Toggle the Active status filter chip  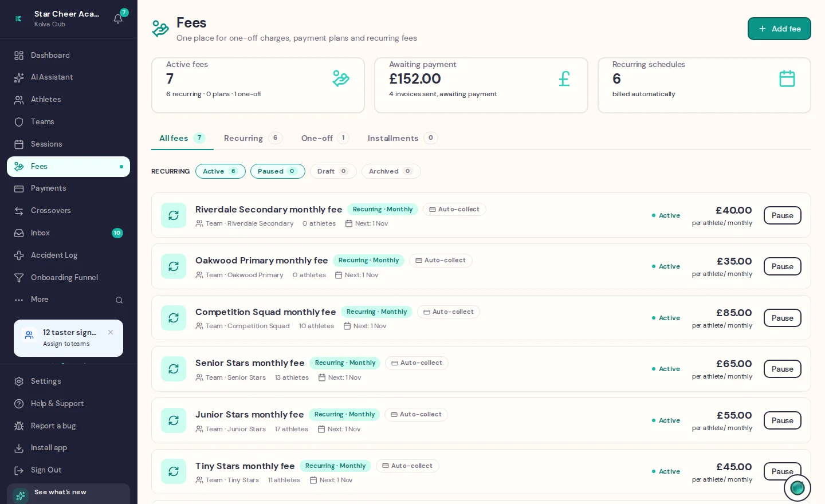(221, 171)
